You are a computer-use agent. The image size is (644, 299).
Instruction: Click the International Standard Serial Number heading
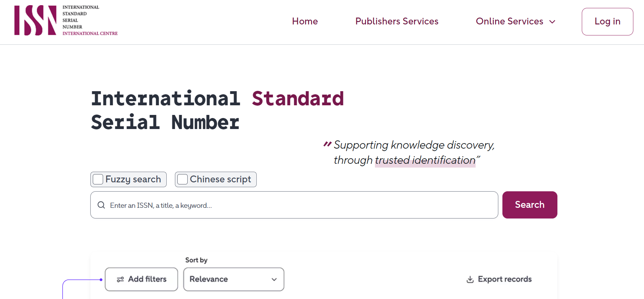tap(217, 111)
